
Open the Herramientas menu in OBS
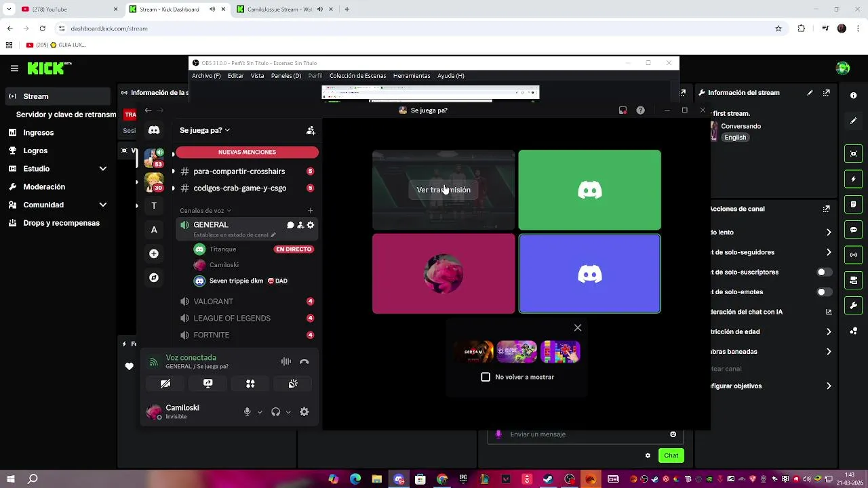pos(412,76)
